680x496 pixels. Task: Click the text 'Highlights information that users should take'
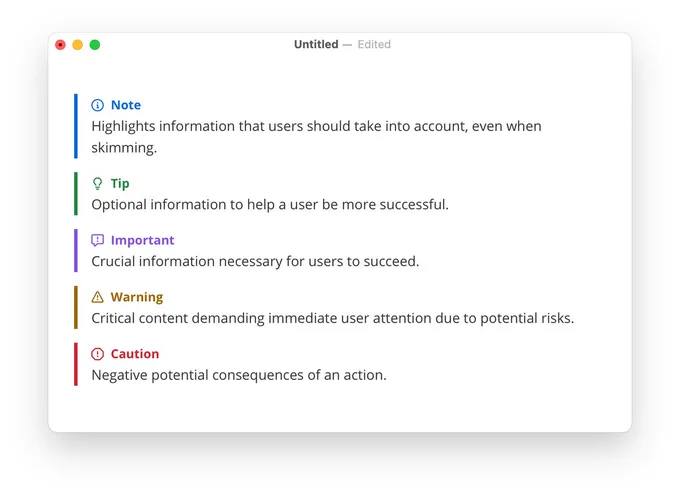pos(235,126)
